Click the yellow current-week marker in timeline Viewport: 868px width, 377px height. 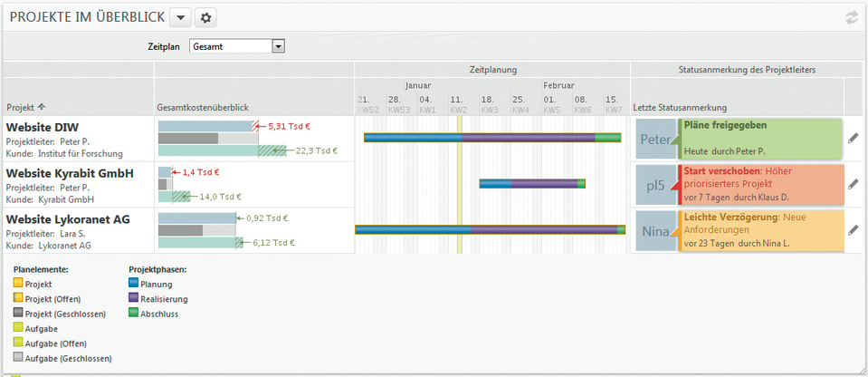click(460, 181)
